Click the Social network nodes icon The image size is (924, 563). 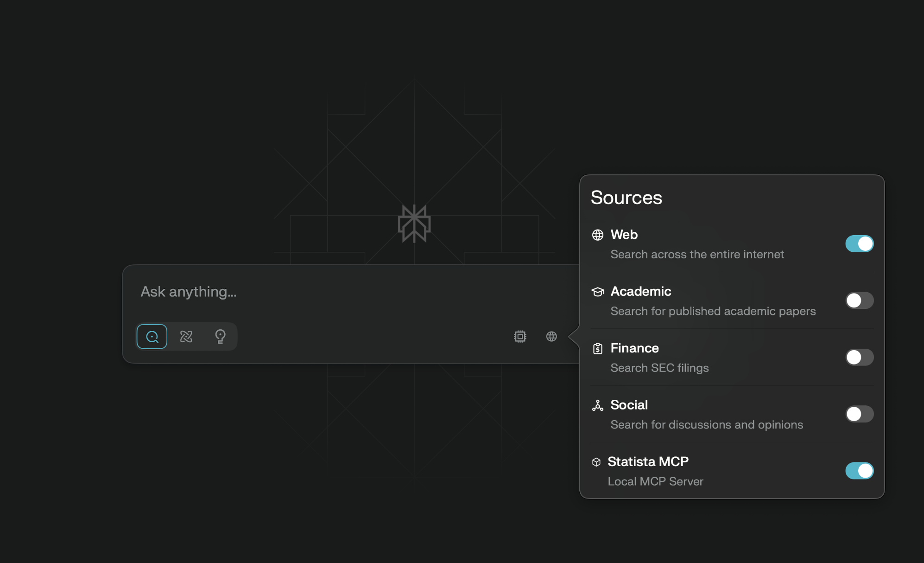(x=598, y=406)
